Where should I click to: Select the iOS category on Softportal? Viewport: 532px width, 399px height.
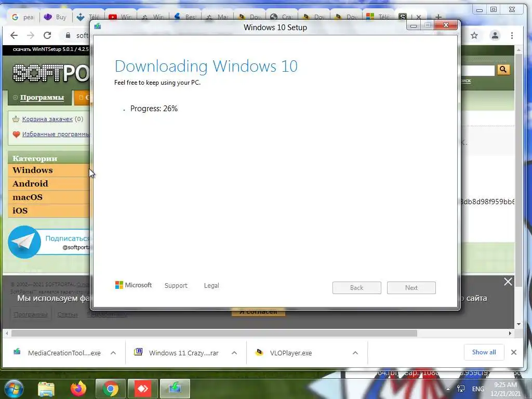click(48, 211)
